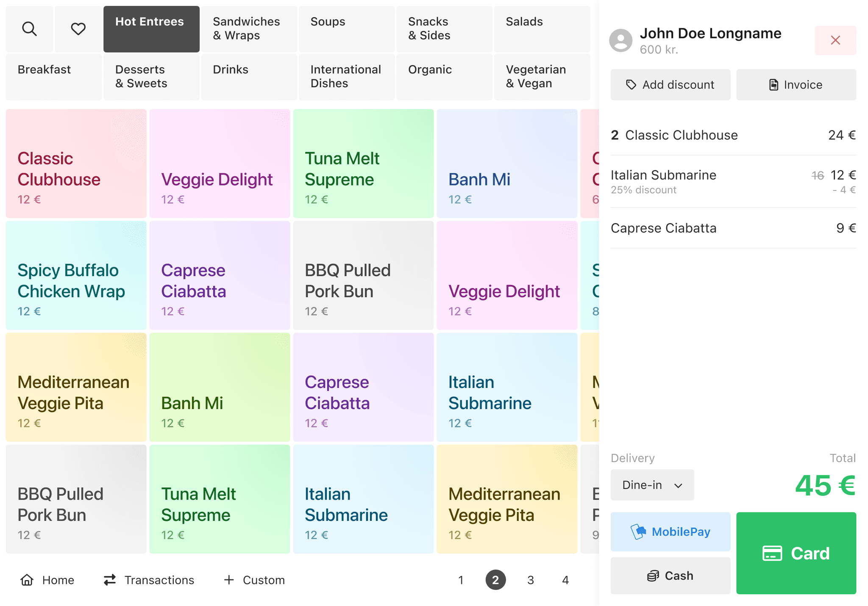Remove customer with the red X
This screenshot has width=868, height=606.
[835, 40]
